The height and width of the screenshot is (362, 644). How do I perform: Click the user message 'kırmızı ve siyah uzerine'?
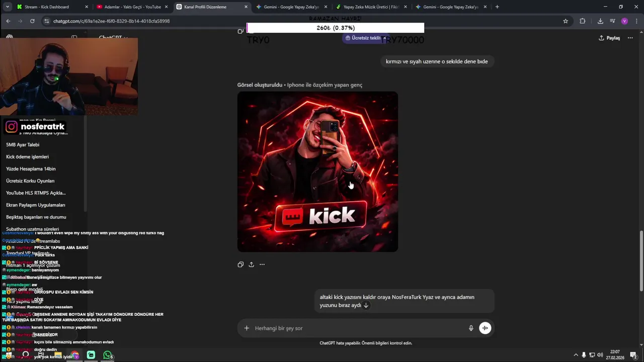[x=437, y=61]
